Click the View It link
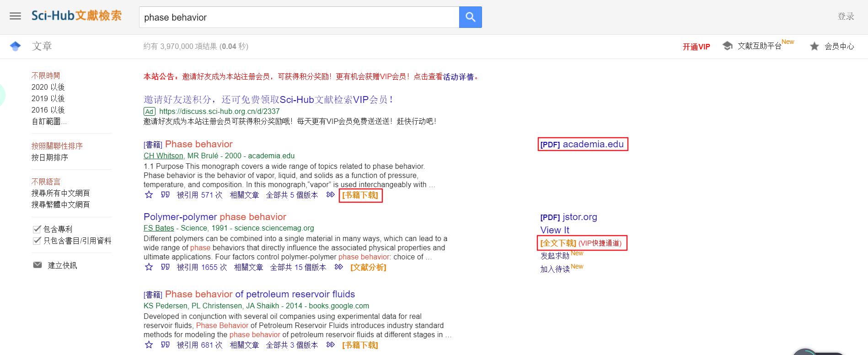The width and height of the screenshot is (868, 355). (555, 230)
